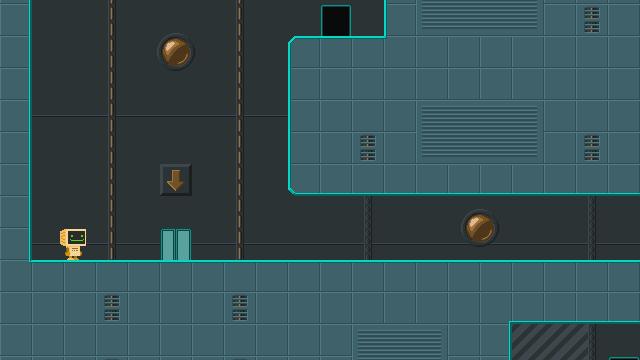The image size is (640, 360).
Task: Click the striped hazard panel at bottom right
Action: 550,342
